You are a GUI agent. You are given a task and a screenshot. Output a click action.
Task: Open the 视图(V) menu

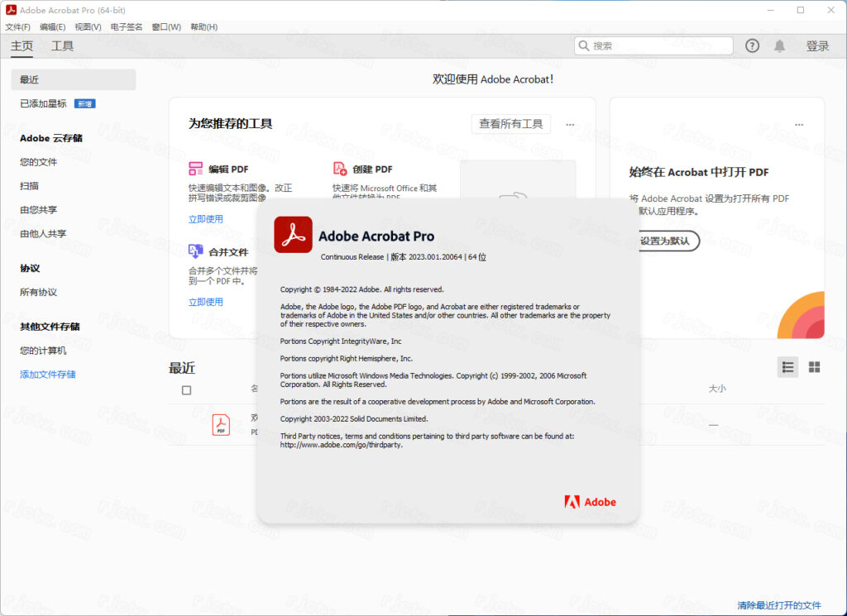[x=88, y=27]
